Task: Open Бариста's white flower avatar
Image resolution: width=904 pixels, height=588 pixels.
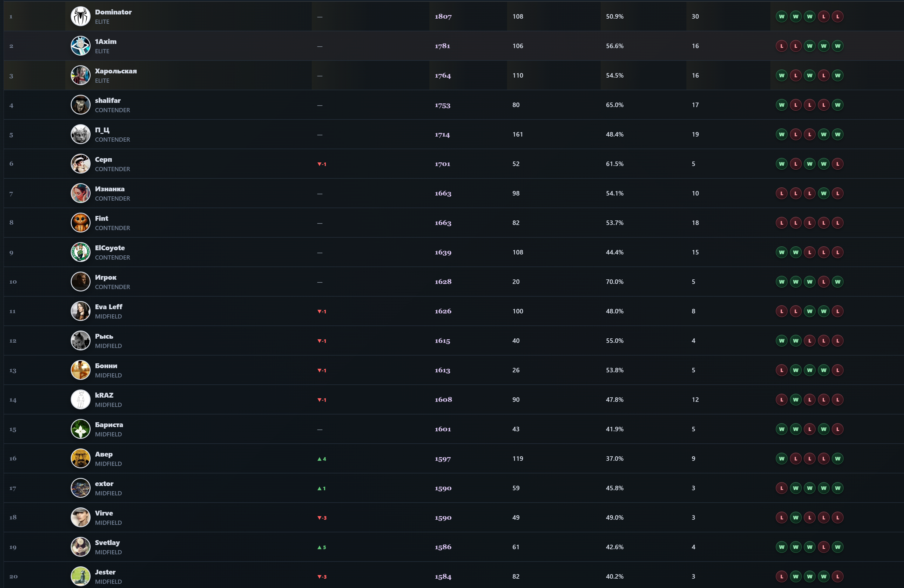Action: pos(81,429)
